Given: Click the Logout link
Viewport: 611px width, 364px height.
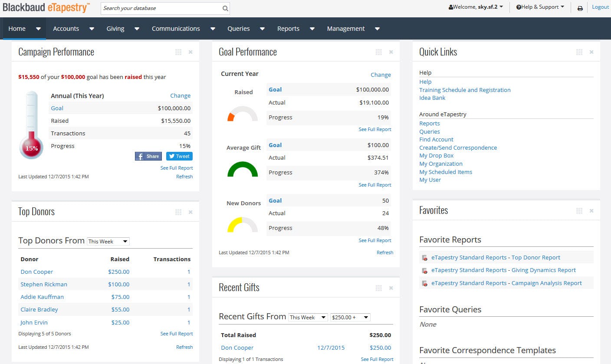Looking at the screenshot, I should [600, 7].
